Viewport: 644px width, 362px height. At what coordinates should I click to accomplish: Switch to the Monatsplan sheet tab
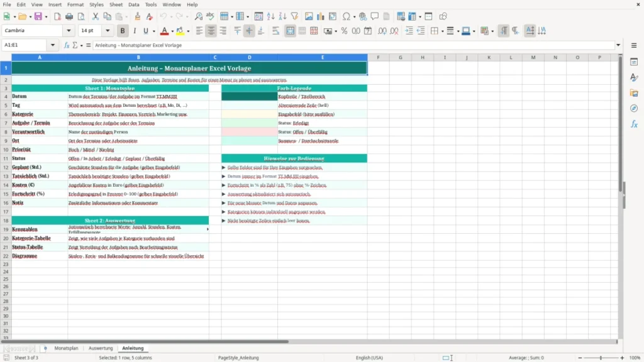[66, 348]
